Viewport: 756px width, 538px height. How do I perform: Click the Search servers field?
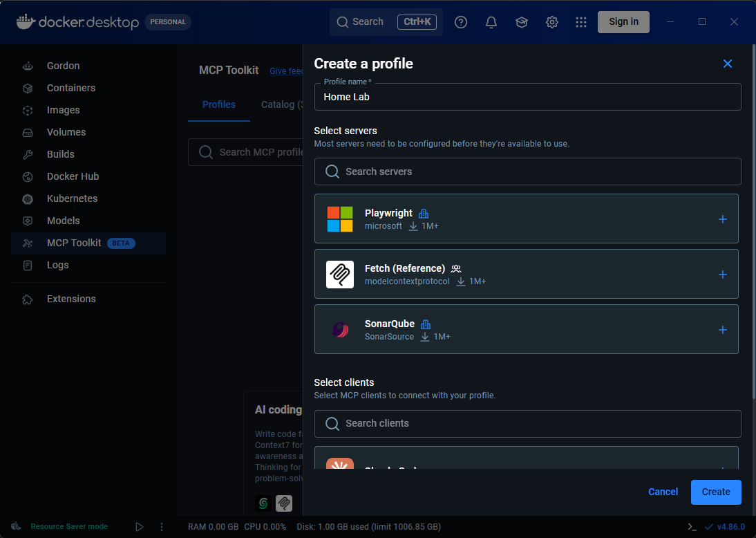point(527,171)
